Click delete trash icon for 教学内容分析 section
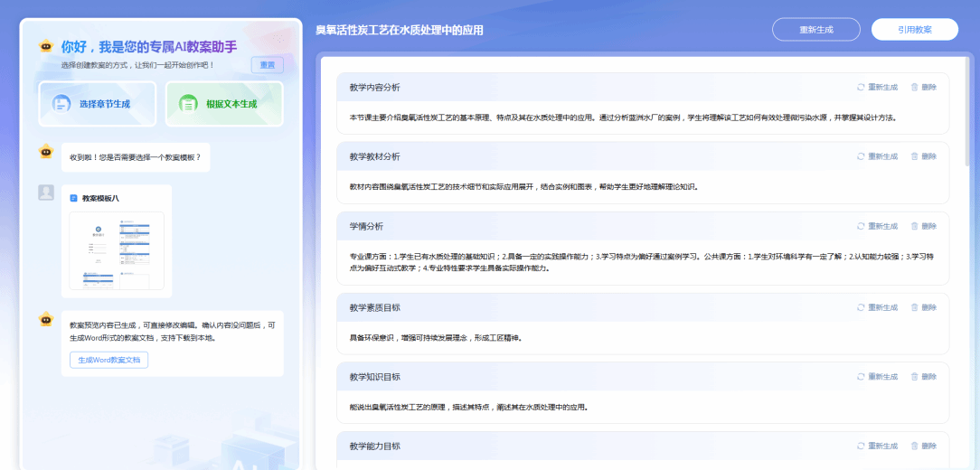The height and width of the screenshot is (470, 980). tap(914, 88)
